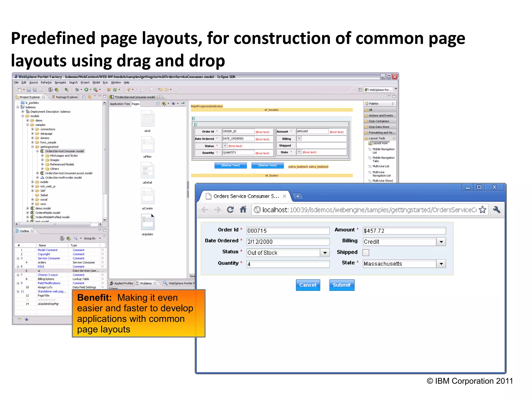Click the Quantity input field in browser
Screen dimensions: 532x399
point(288,264)
